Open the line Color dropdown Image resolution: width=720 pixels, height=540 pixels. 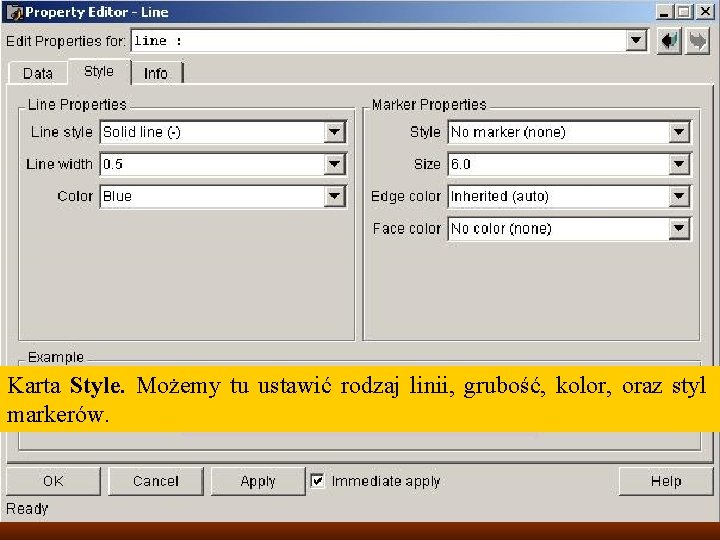(334, 197)
